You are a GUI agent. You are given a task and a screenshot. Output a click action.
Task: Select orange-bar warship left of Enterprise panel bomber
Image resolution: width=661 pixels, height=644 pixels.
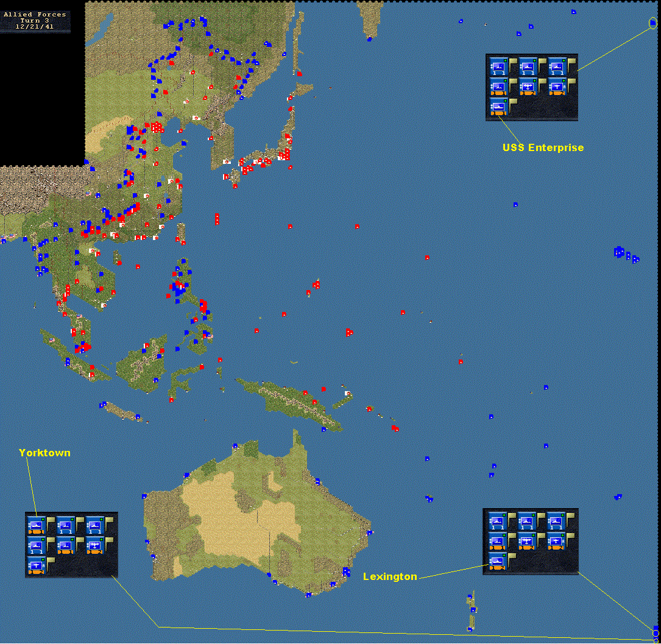tap(498, 87)
